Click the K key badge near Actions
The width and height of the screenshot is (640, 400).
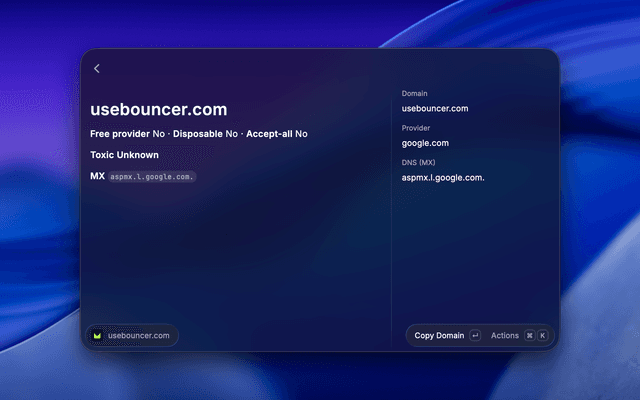point(542,336)
